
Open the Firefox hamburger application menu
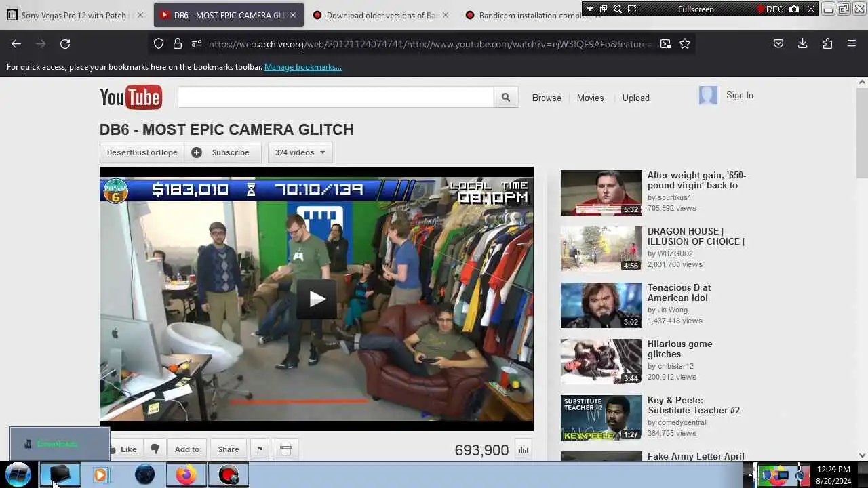click(852, 43)
